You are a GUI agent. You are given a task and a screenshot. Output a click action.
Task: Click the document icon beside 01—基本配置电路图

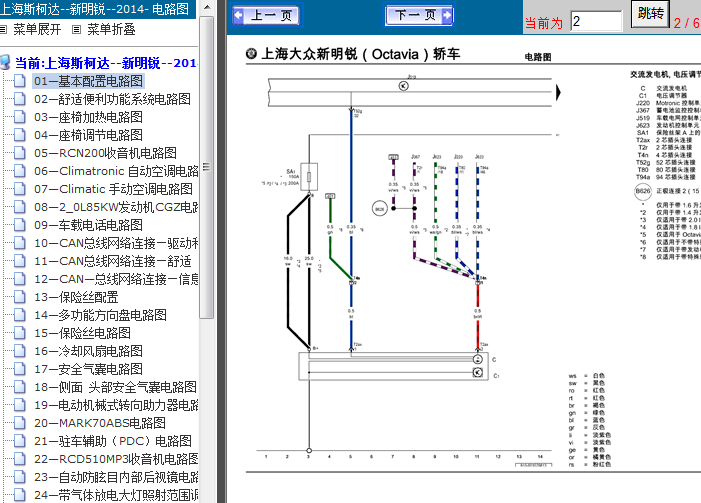pyautogui.click(x=19, y=81)
